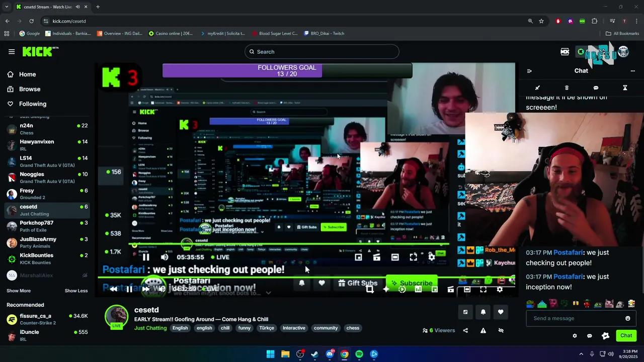Click the trash can icon in chat toolbar

coord(567,87)
